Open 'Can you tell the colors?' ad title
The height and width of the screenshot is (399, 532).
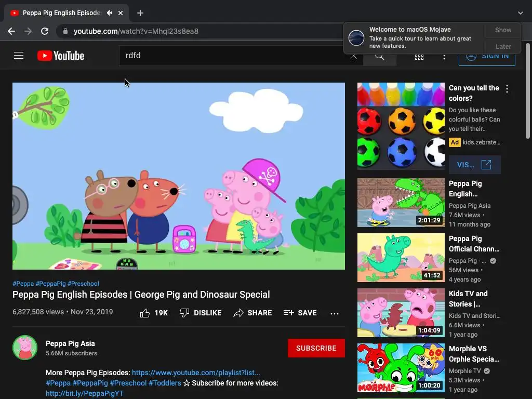click(x=474, y=93)
